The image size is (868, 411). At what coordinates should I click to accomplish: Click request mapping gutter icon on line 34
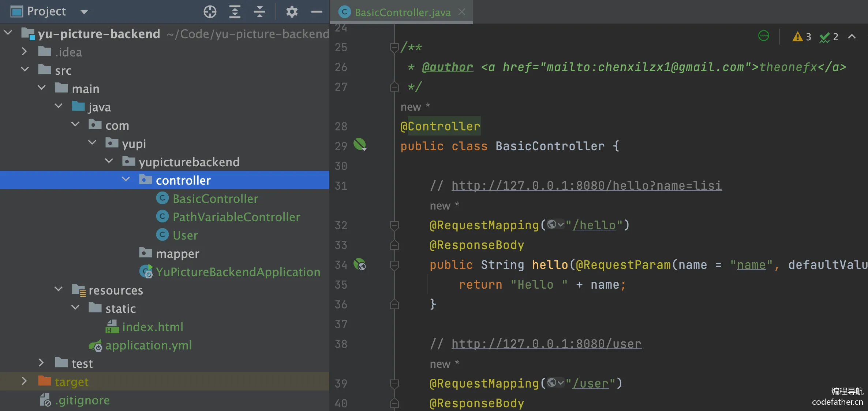click(x=360, y=264)
